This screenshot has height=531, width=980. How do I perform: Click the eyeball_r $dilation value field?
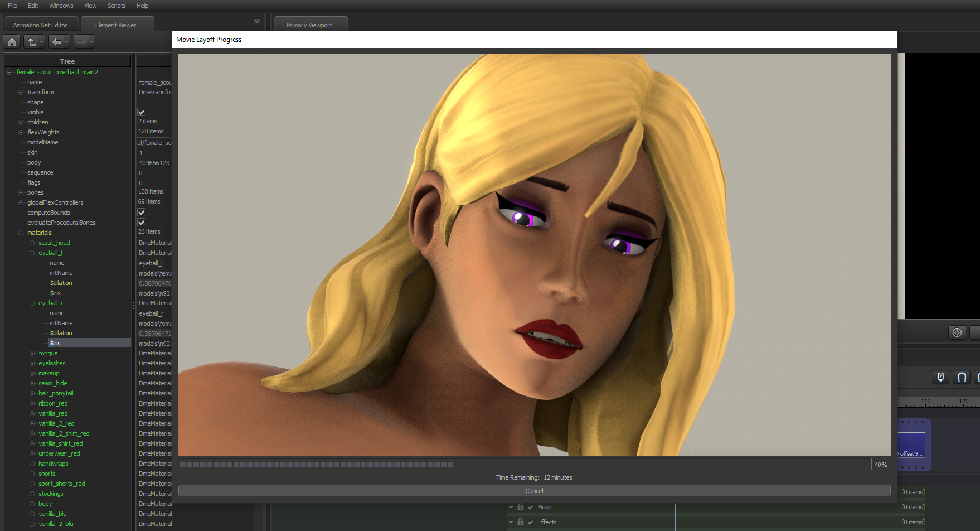click(x=154, y=334)
